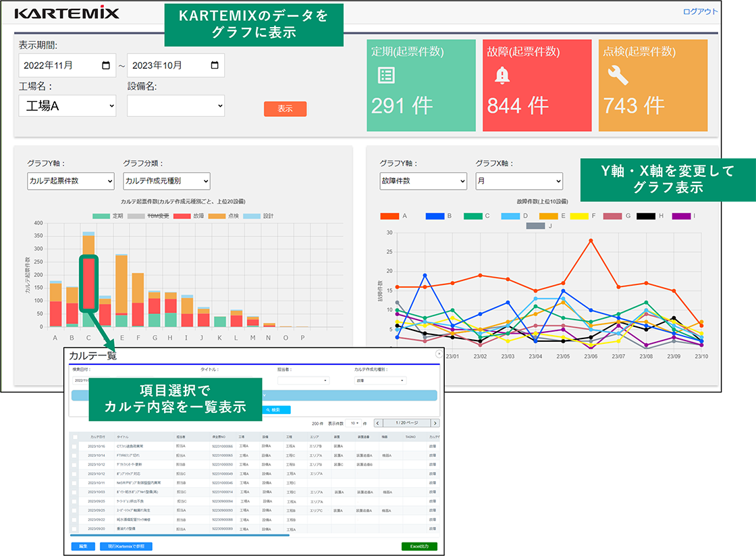Screen dimensions: 756x556
Task: Open the calendar picker for 2022年11月
Action: click(x=106, y=65)
